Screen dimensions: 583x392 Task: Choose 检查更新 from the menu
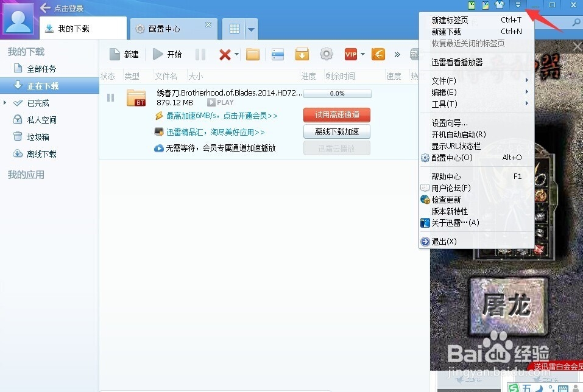coord(476,200)
